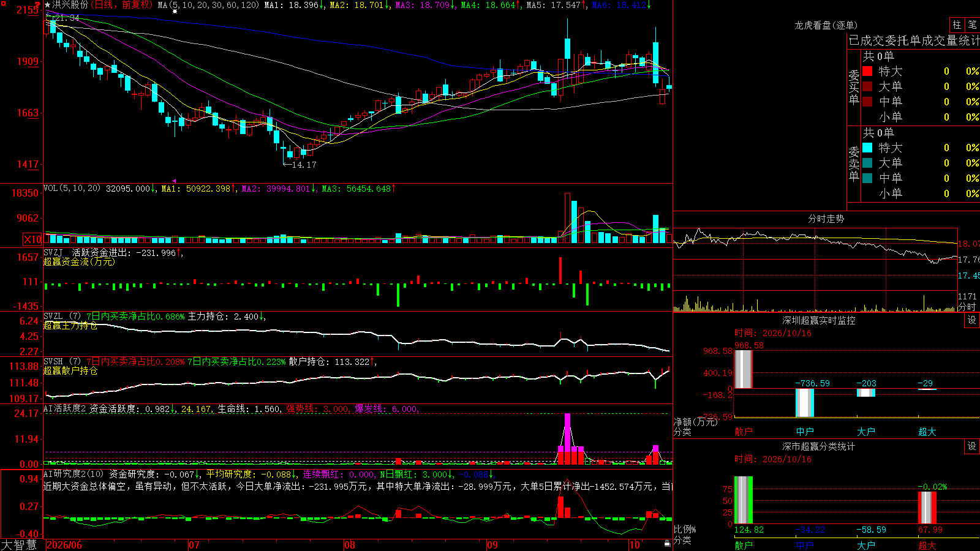Click the 大智慧 logo at bottom-left
Screen dimensions: 980x551
19,545
